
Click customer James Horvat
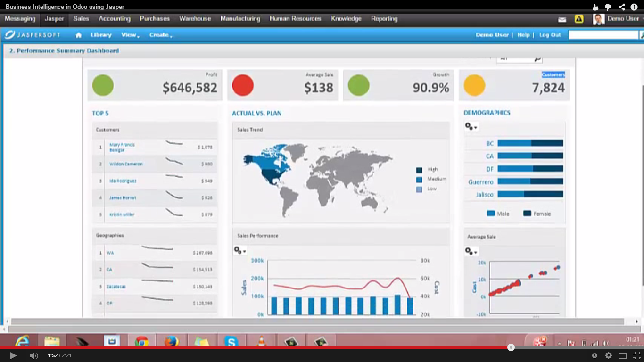pos(122,198)
